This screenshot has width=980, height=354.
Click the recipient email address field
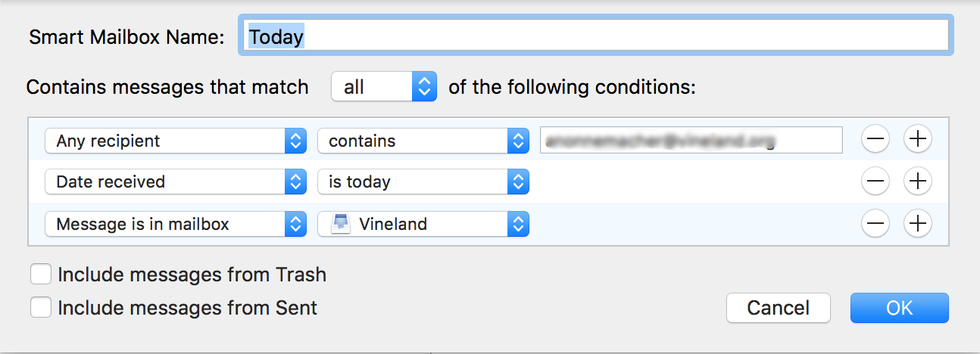[691, 140]
